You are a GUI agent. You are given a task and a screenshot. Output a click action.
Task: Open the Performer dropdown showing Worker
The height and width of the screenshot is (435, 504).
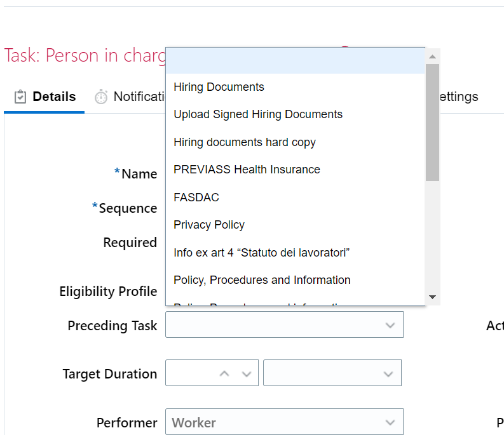pos(284,422)
